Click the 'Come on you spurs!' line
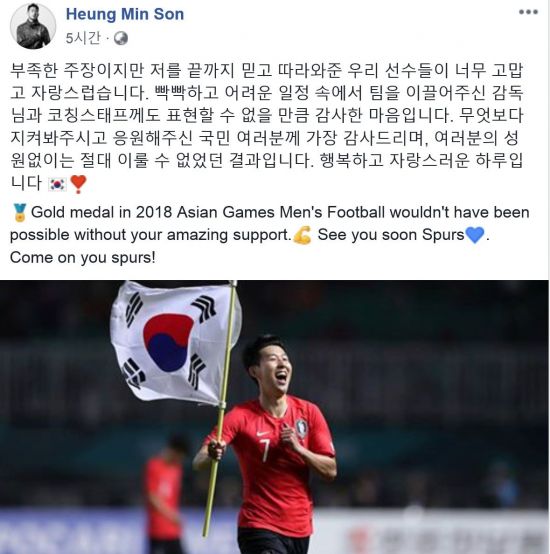Screen dimensions: 550x554 pyautogui.click(x=83, y=258)
